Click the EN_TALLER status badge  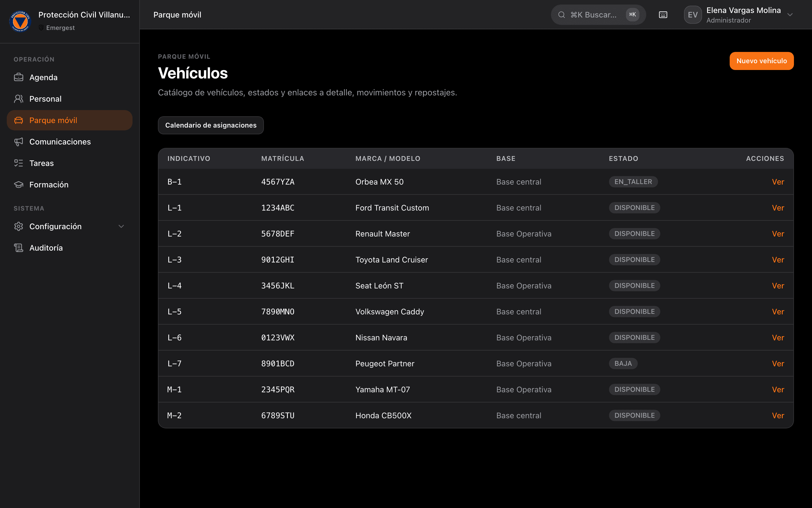coord(633,182)
